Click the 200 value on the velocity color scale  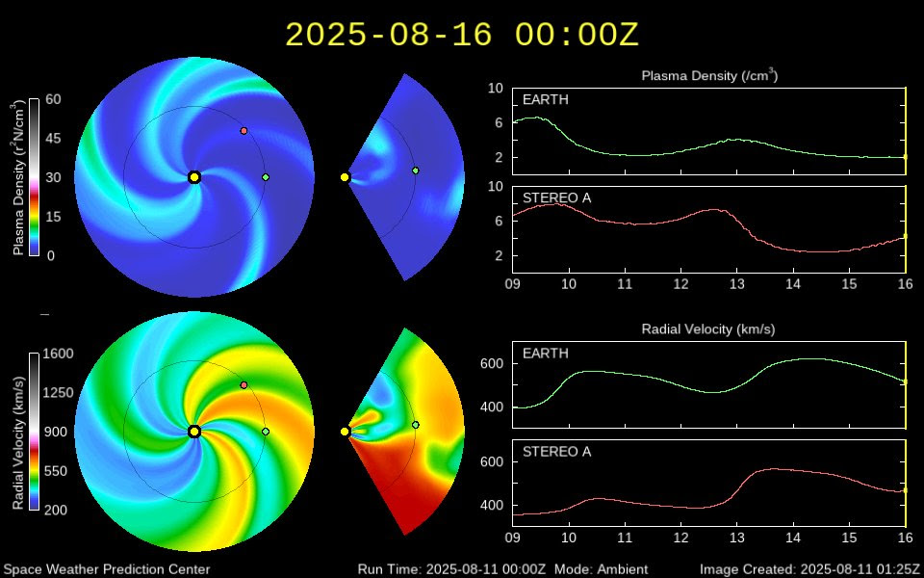(x=56, y=511)
